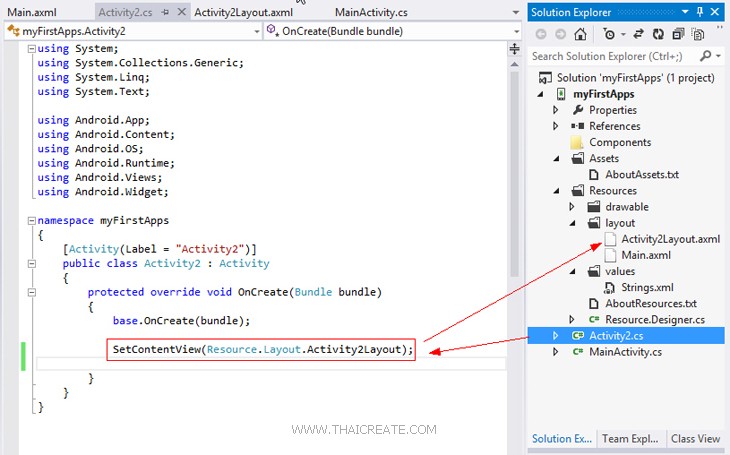The image size is (730, 455).
Task: Collapse the namespace myFirstApps block
Action: pos(32,220)
